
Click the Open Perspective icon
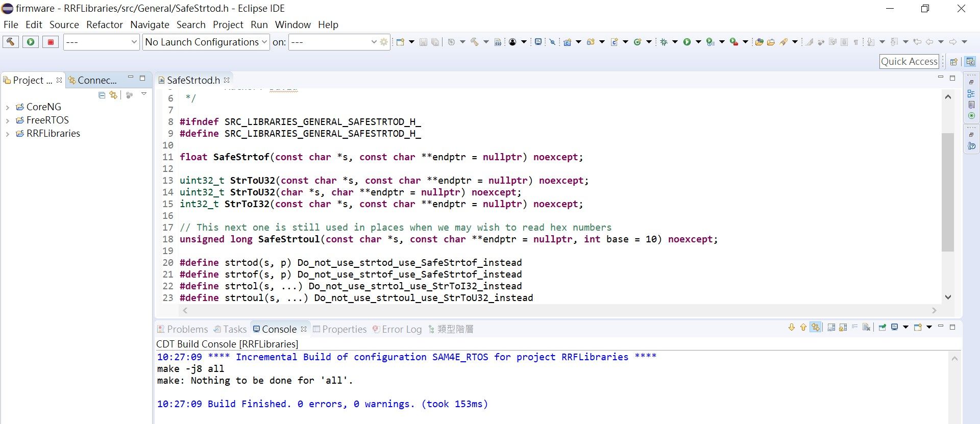tap(953, 62)
